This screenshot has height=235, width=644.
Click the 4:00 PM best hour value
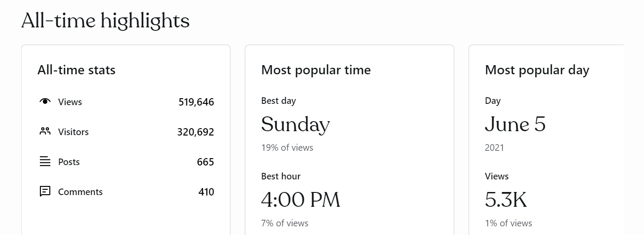coord(301,200)
